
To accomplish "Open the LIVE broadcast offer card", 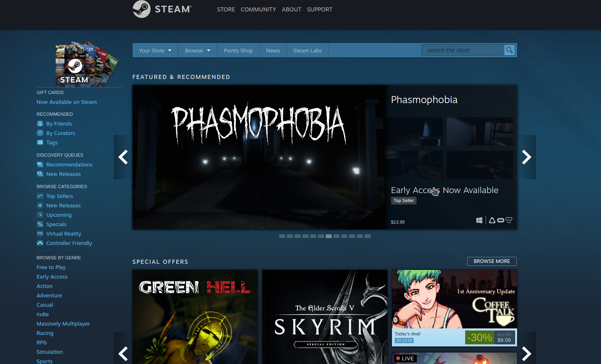I will 454,358.
